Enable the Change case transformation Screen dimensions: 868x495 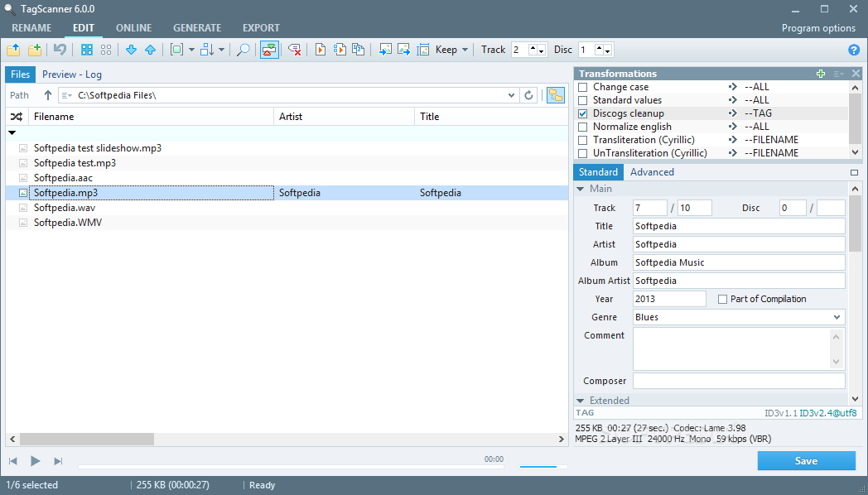coord(582,88)
